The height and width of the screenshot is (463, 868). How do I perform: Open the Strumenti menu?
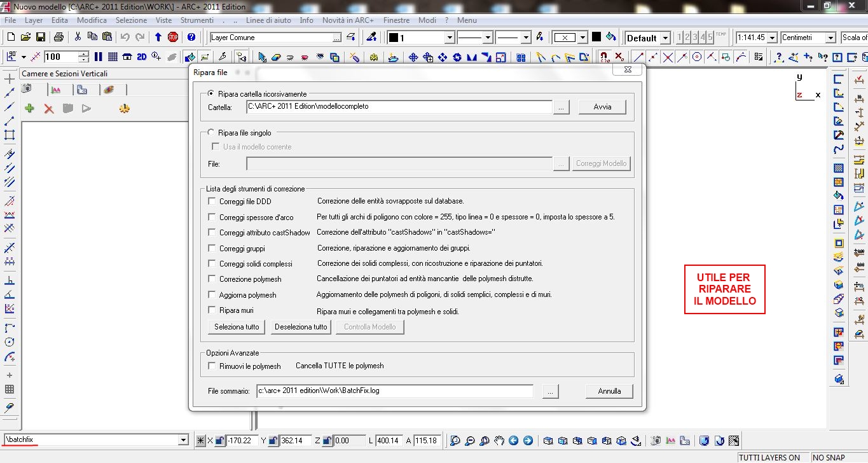197,20
